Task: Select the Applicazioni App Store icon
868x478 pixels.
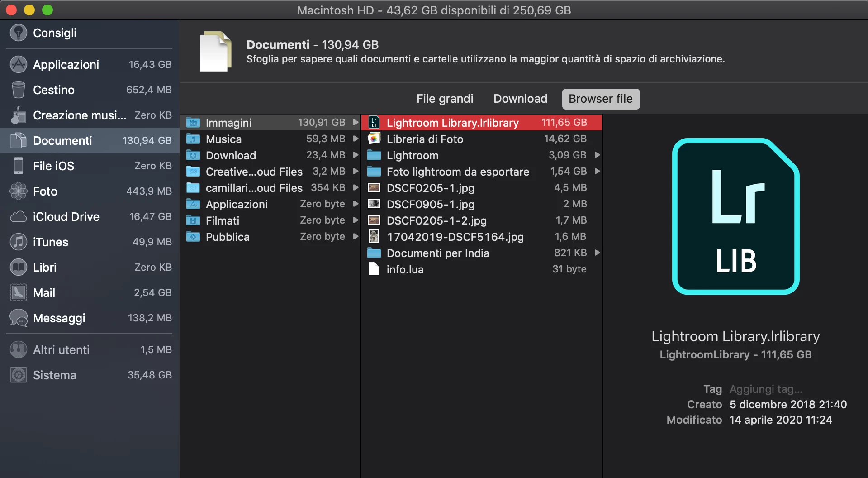Action: pyautogui.click(x=18, y=64)
